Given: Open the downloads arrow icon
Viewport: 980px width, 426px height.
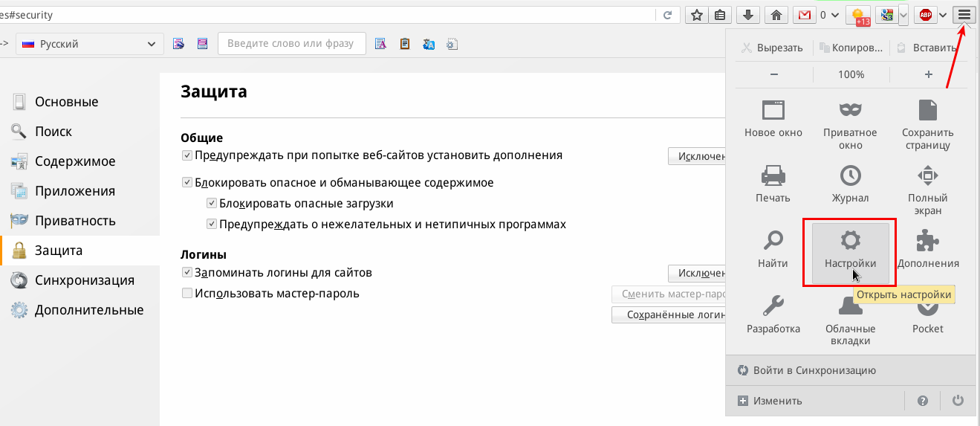Looking at the screenshot, I should pyautogui.click(x=750, y=15).
